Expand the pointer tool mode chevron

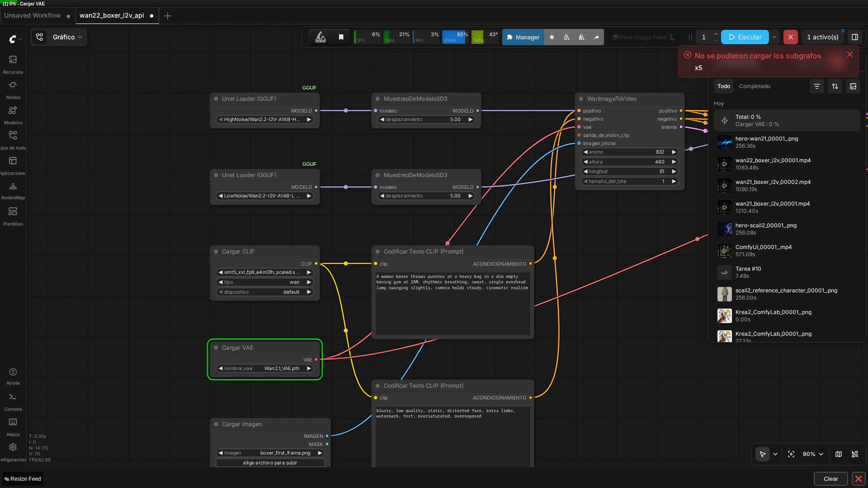(775, 454)
